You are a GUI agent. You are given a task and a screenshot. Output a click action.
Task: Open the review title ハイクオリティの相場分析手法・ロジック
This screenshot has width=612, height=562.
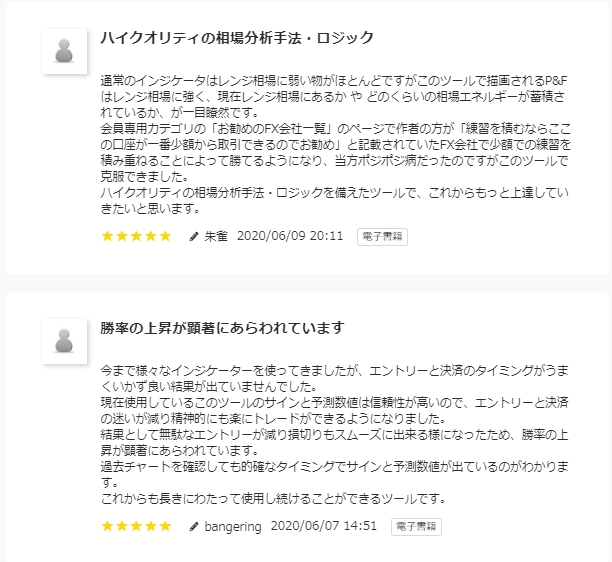[237, 38]
